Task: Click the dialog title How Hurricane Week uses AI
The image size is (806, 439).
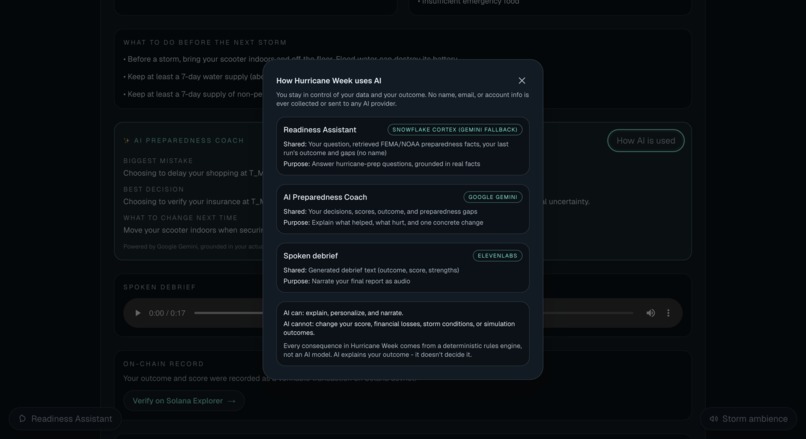Action: 328,81
